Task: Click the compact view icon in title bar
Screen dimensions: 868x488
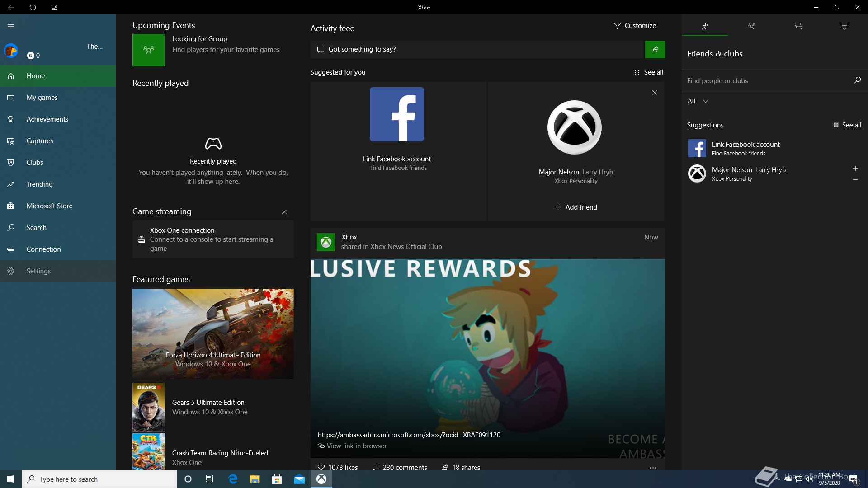Action: click(54, 7)
